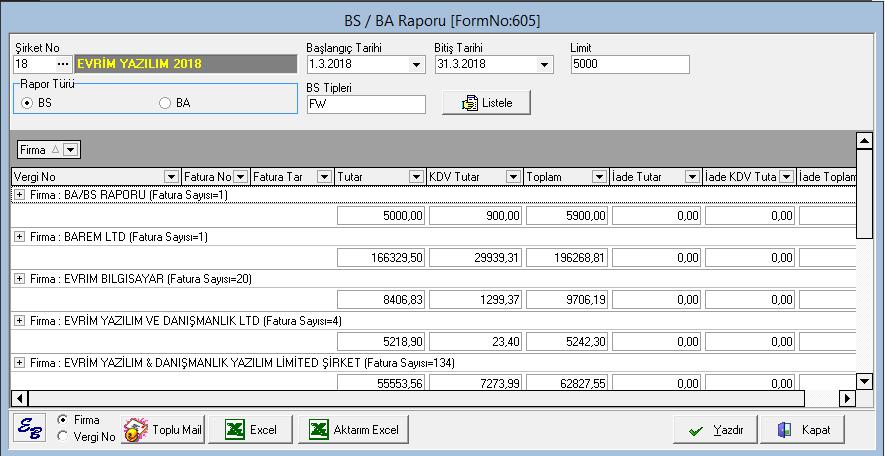Click the BS Tipleri input field
The width and height of the screenshot is (885, 456).
click(x=366, y=104)
